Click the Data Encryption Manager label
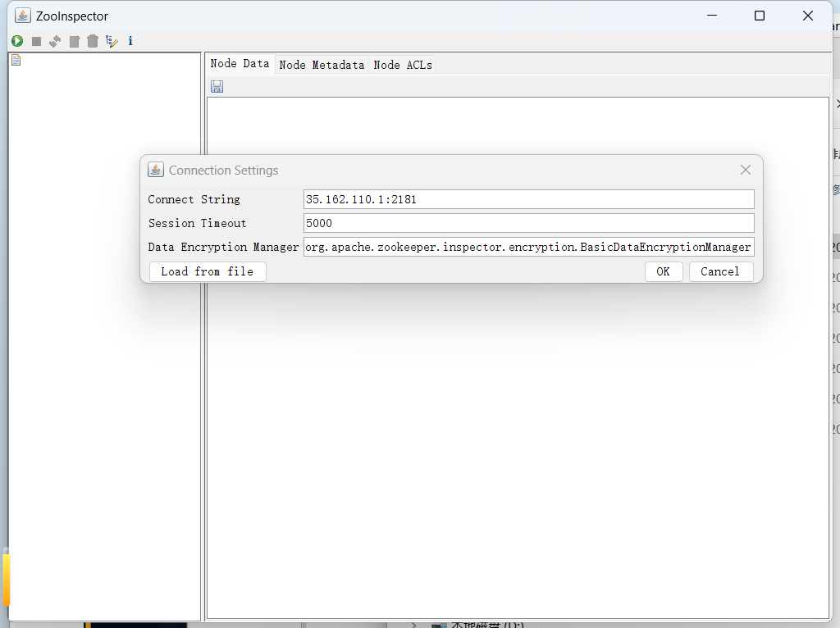 tap(223, 247)
